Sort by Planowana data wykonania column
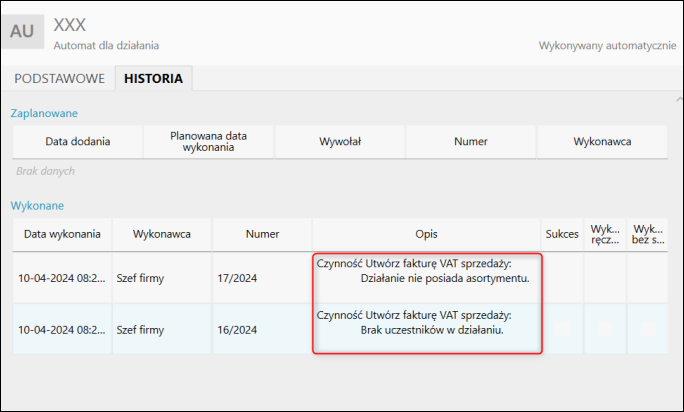The width and height of the screenshot is (684, 412). [208, 142]
